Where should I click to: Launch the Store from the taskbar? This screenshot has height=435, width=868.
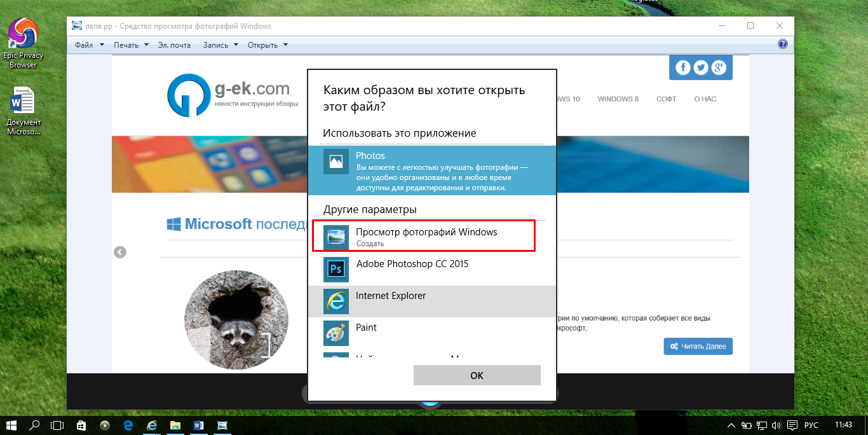point(81,425)
